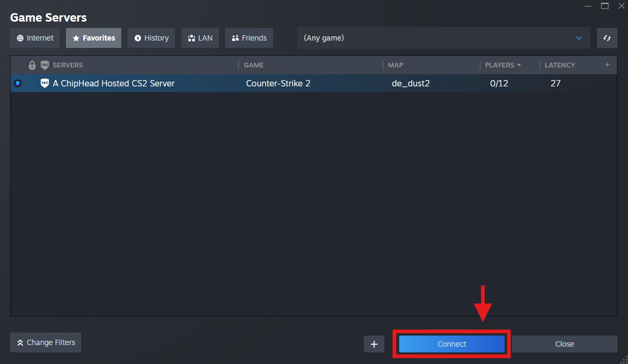Click VAC shield icon on ChipHead server row
The height and width of the screenshot is (364, 628).
[x=44, y=83]
